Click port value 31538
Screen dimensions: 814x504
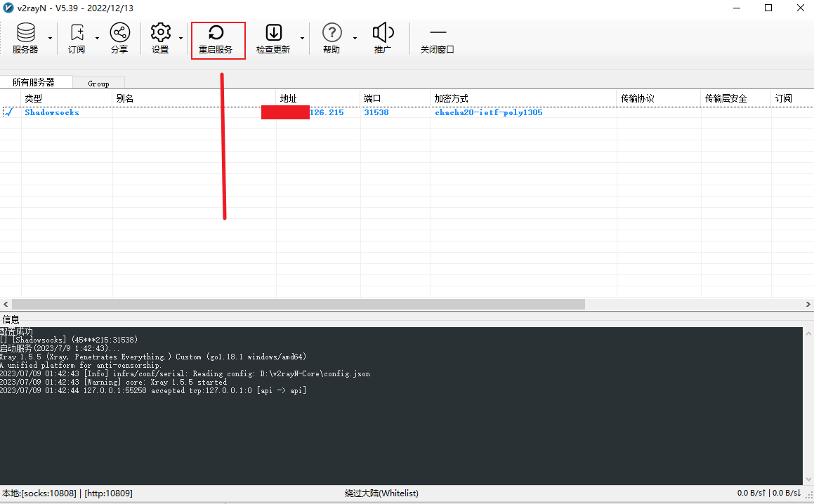coord(376,112)
